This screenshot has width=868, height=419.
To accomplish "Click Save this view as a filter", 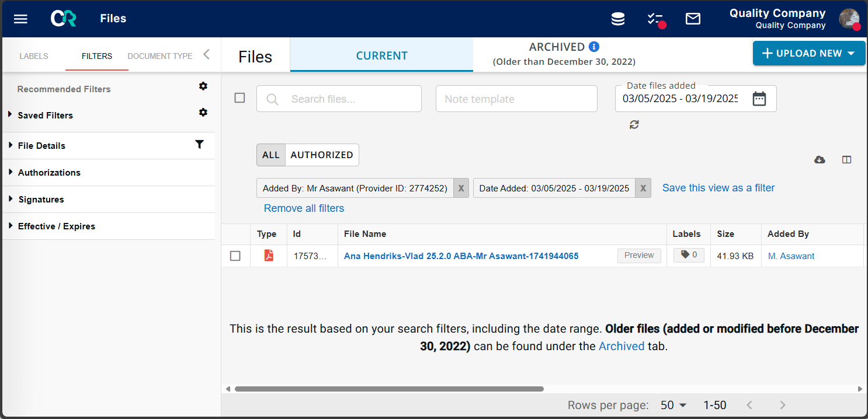I will (718, 188).
